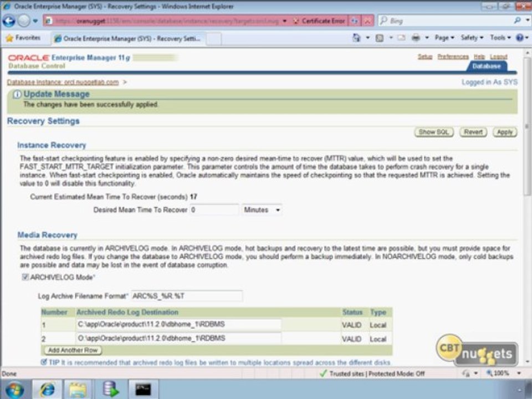This screenshot has width=532, height=399.
Task: Open Database Instance orcl.nuggetlab.com breadcrumb link
Action: tap(63, 83)
